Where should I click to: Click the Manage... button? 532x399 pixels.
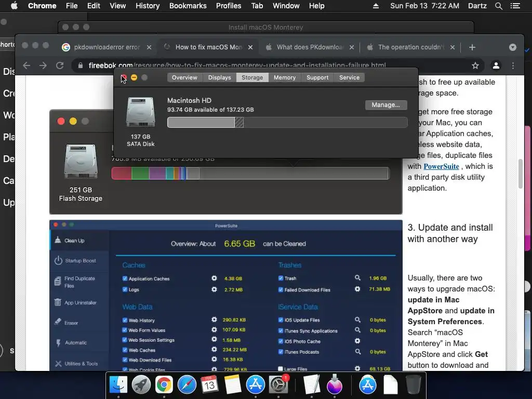coord(386,105)
